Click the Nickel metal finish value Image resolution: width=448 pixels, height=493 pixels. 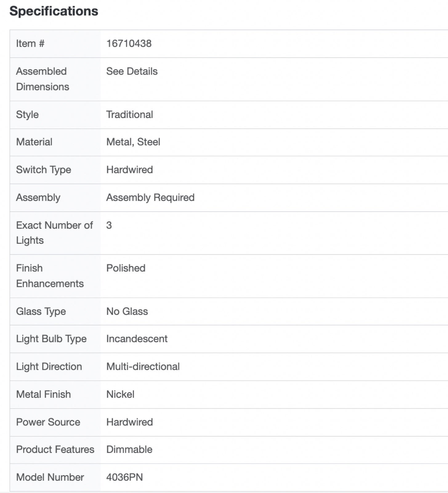coord(120,394)
